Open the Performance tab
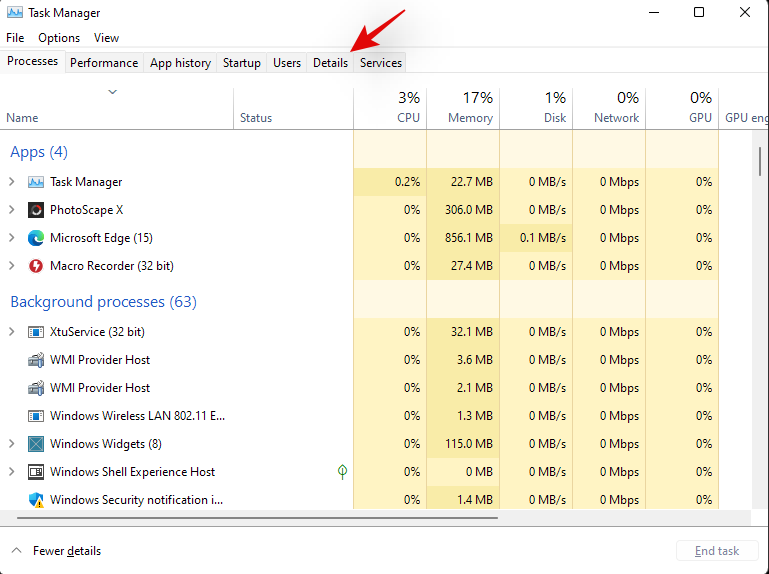Screen dimensions: 769x574 tap(104, 62)
